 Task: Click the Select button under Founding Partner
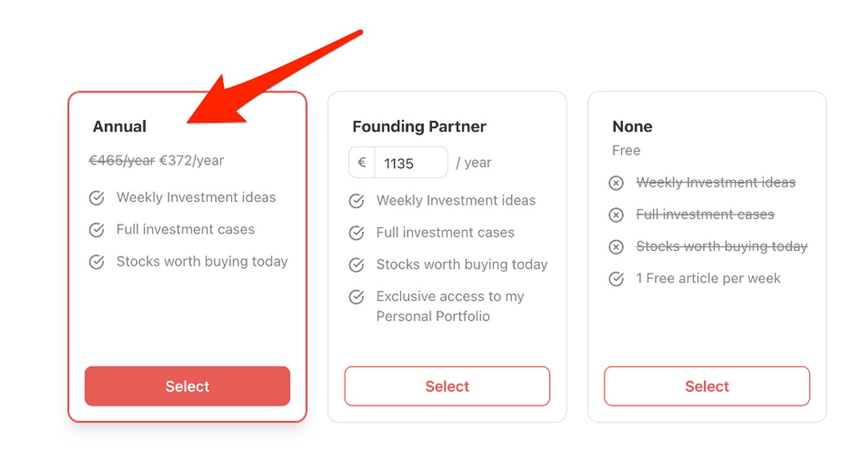(447, 386)
